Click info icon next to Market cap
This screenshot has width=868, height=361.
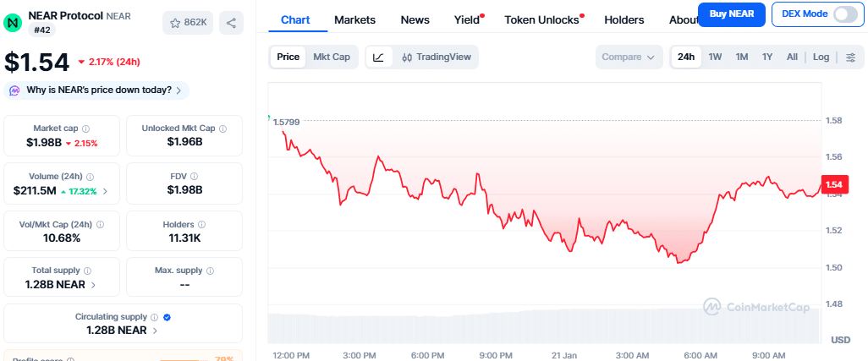point(85,129)
